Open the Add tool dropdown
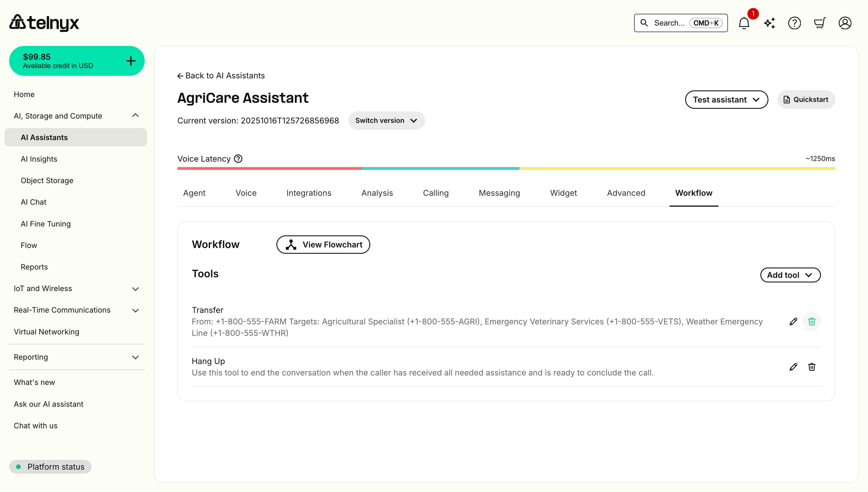Image resolution: width=868 pixels, height=492 pixels. pyautogui.click(x=790, y=275)
